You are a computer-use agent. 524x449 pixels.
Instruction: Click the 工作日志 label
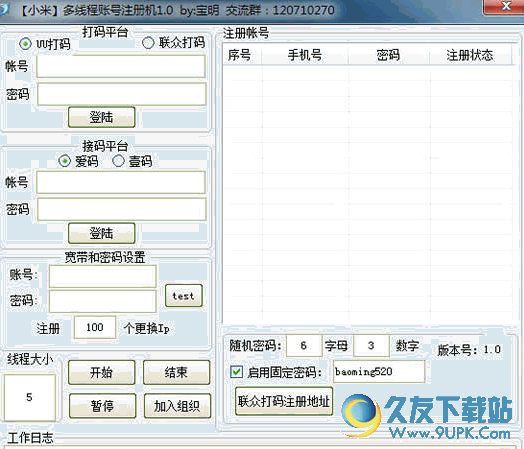coord(30,438)
